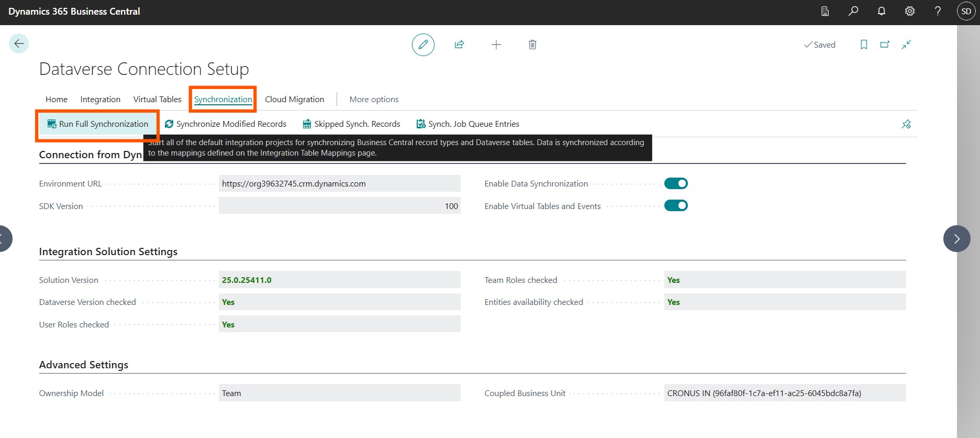The width and height of the screenshot is (980, 438).
Task: Open page in new window icon
Action: (885, 45)
